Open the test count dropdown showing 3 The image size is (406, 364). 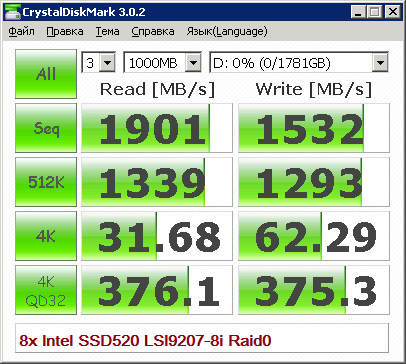(99, 62)
